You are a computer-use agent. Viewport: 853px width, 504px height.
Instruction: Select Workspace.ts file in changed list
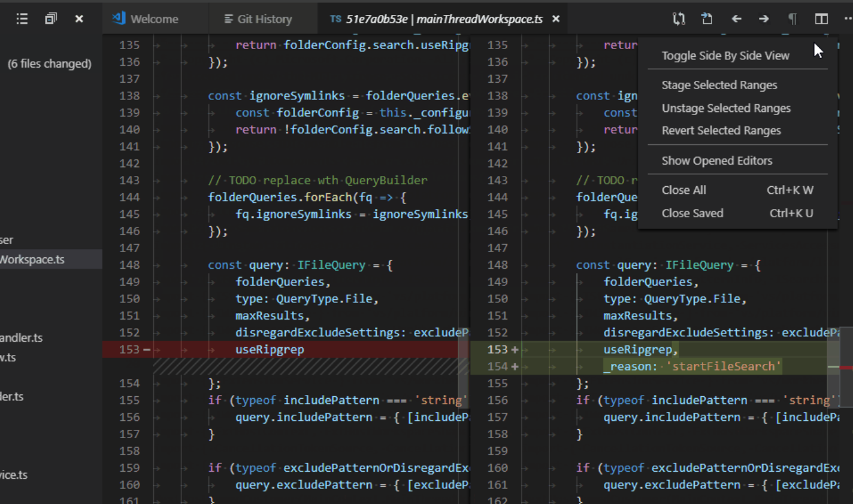coord(51,259)
